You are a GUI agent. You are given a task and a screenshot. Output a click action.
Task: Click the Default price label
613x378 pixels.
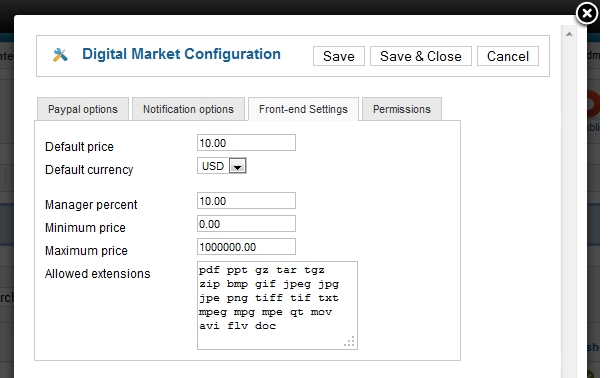pos(79,147)
